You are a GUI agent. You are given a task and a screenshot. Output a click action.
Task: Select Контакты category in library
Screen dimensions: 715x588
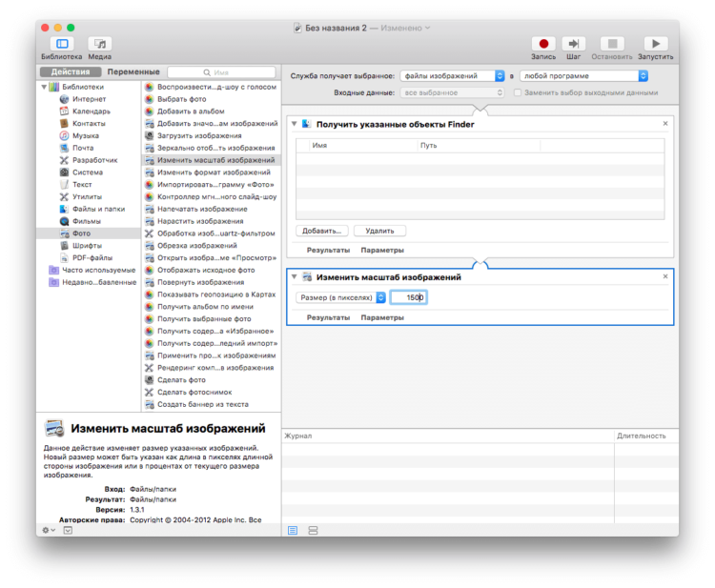click(x=89, y=124)
